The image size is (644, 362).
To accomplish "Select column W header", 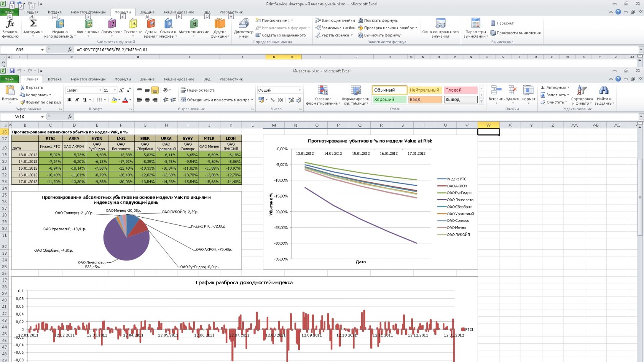I will 488,125.
